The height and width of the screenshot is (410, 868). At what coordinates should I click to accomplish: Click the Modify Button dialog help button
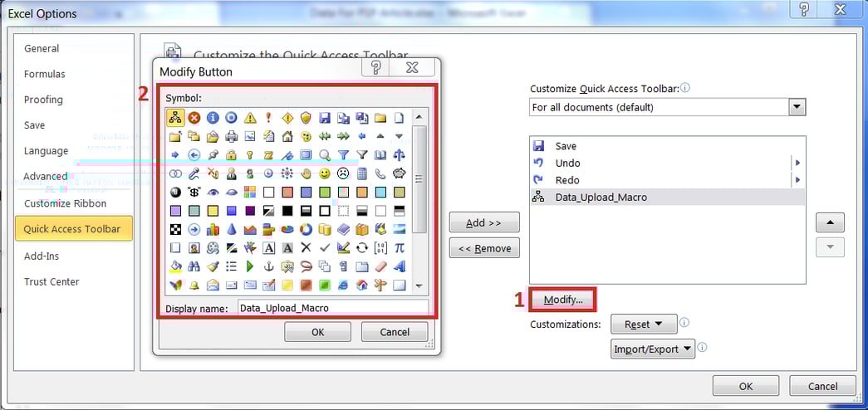376,67
